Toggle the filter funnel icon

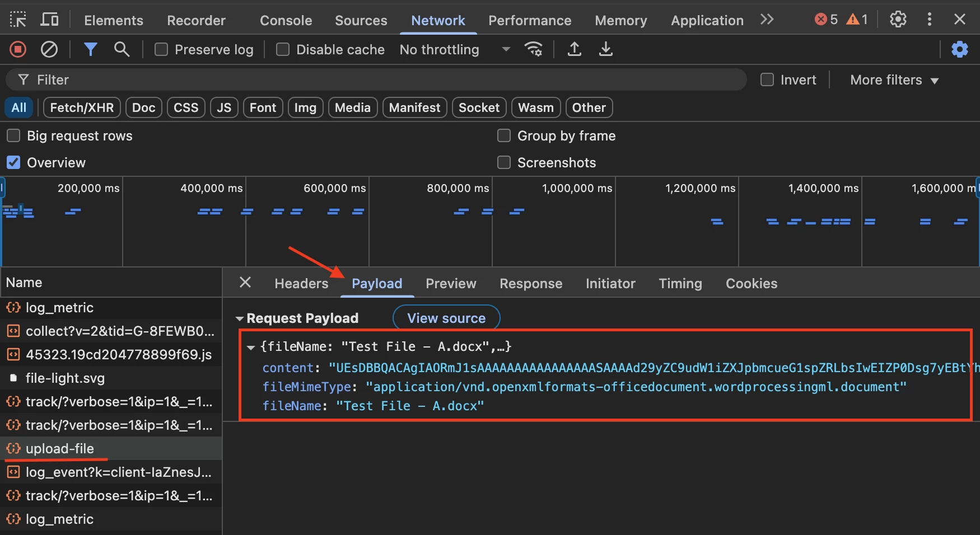pyautogui.click(x=90, y=50)
